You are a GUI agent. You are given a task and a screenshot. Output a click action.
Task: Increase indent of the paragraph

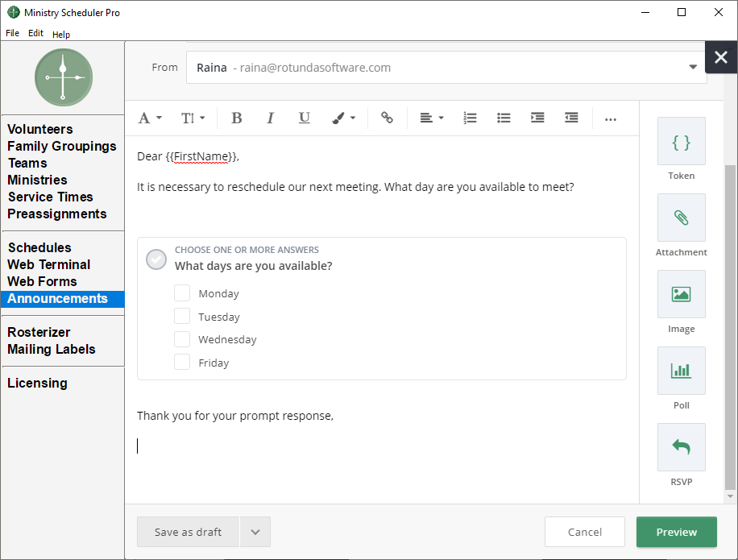tap(537, 118)
